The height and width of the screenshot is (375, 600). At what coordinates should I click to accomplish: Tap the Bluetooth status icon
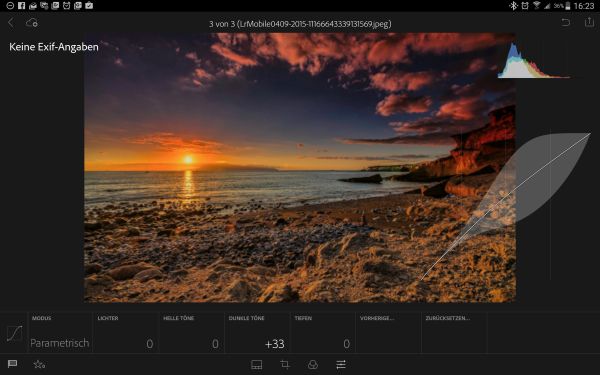pos(513,5)
